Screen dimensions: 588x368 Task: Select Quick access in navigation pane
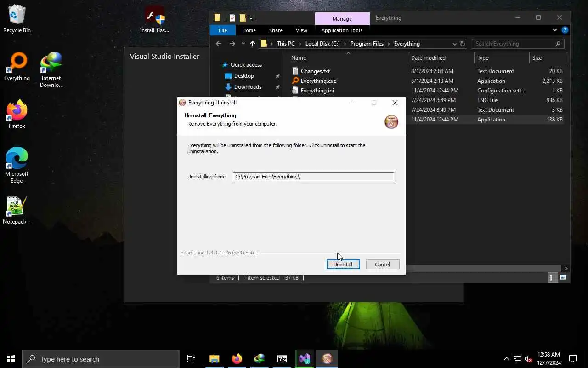[x=246, y=65]
